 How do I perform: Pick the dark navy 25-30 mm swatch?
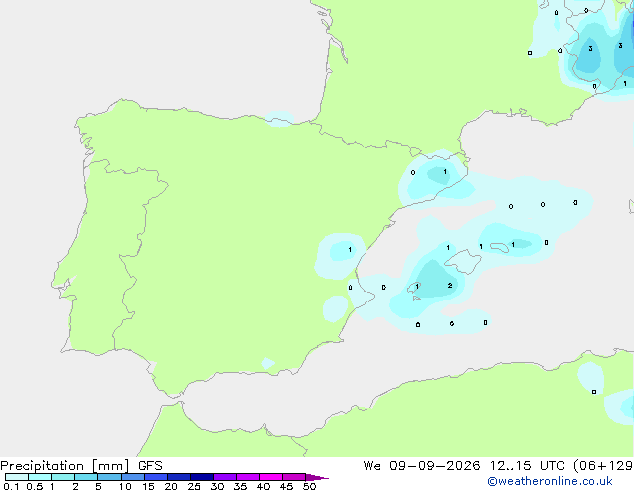(202, 477)
